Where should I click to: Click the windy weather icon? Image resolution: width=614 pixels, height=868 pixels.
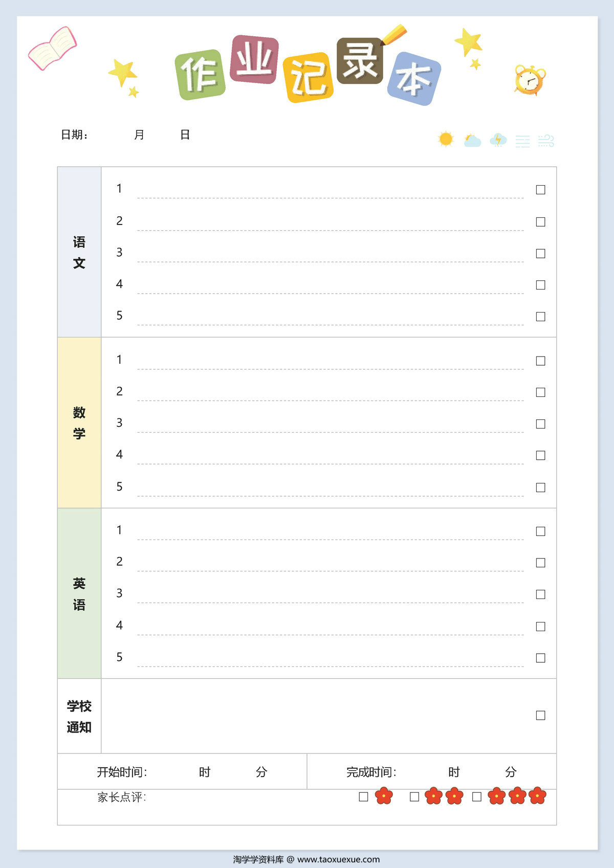click(546, 141)
